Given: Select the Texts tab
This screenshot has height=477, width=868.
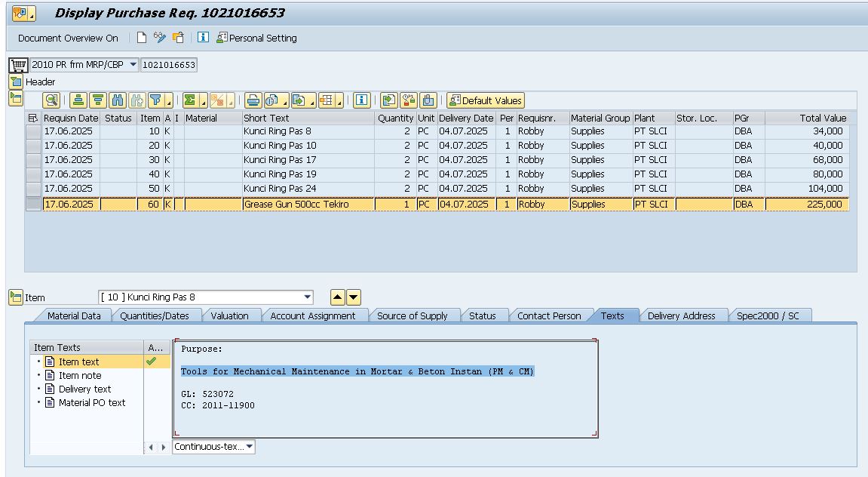Looking at the screenshot, I should 612,315.
